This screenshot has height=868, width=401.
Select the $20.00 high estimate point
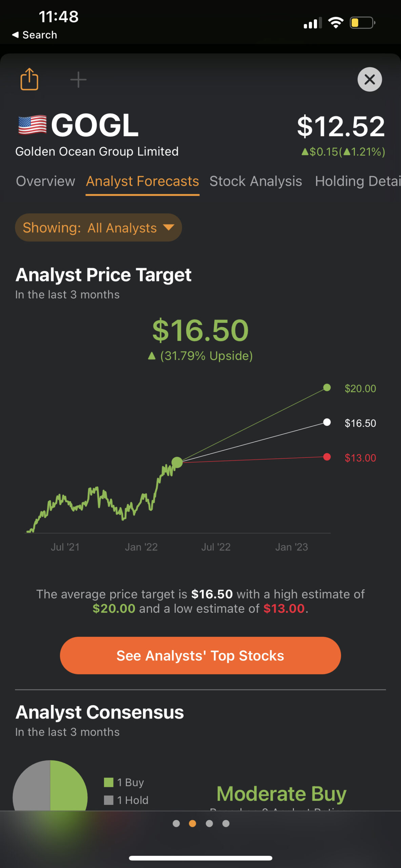coord(327,388)
